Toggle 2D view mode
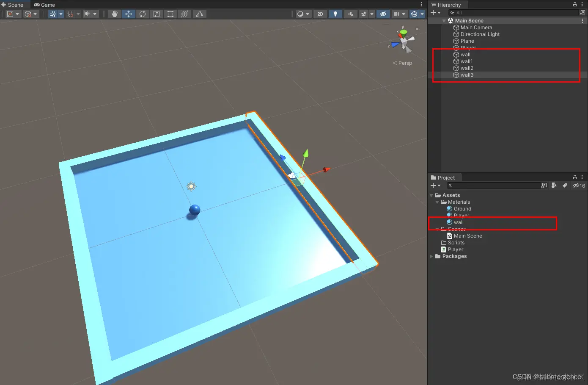 tap(320, 14)
